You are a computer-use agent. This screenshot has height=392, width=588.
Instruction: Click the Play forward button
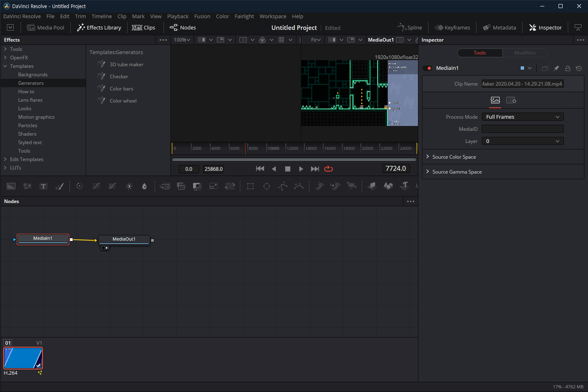[x=301, y=169]
